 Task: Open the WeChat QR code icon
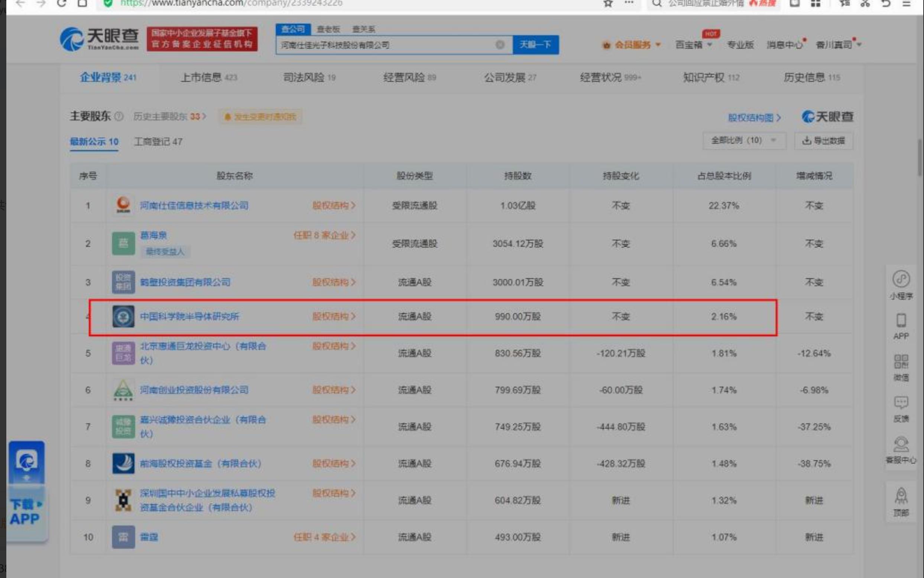point(901,362)
